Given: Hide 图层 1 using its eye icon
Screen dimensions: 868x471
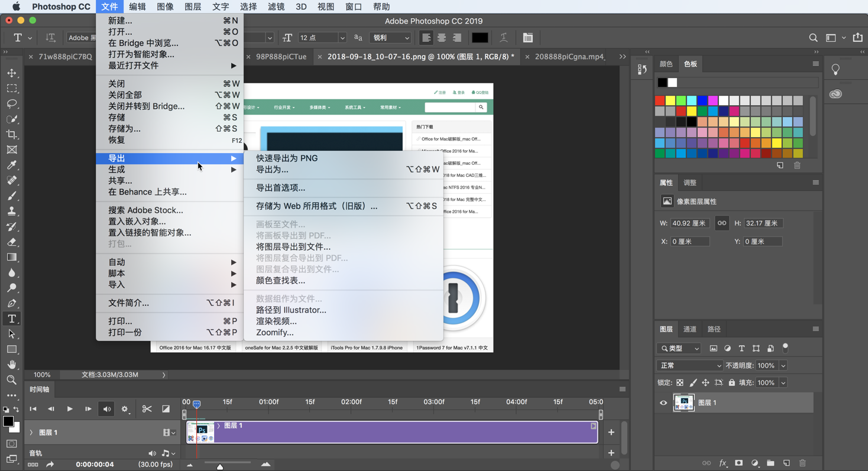Looking at the screenshot, I should pos(663,402).
